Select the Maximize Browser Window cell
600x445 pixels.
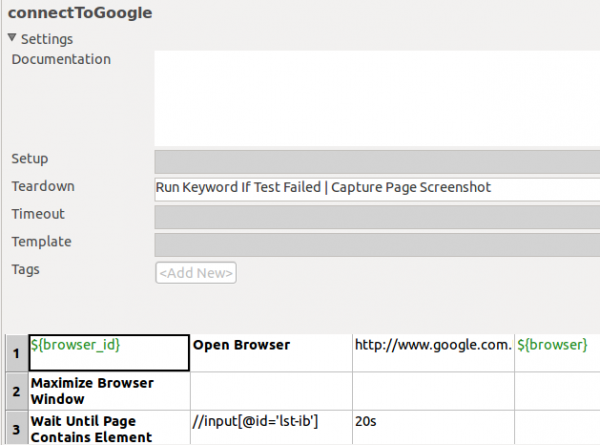pyautogui.click(x=109, y=391)
